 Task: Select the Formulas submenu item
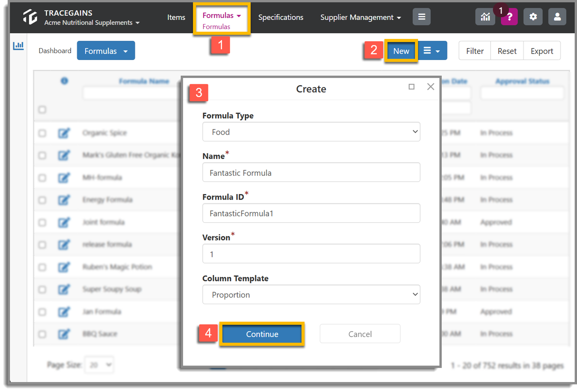[x=216, y=27]
